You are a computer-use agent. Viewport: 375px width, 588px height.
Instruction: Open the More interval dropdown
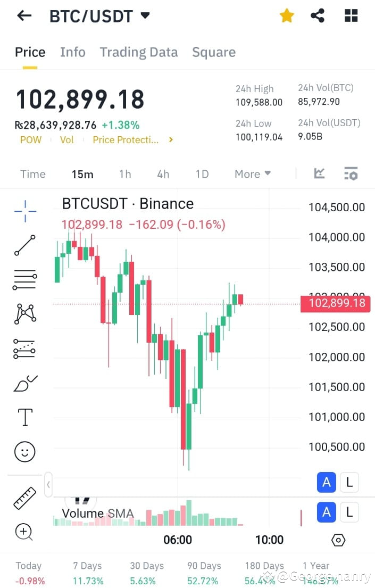click(x=252, y=173)
